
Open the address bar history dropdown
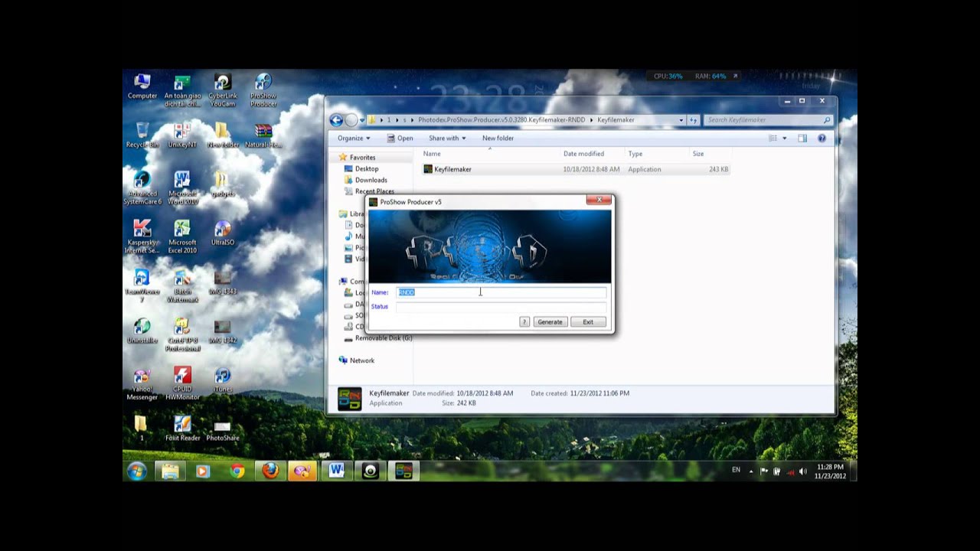coord(681,120)
